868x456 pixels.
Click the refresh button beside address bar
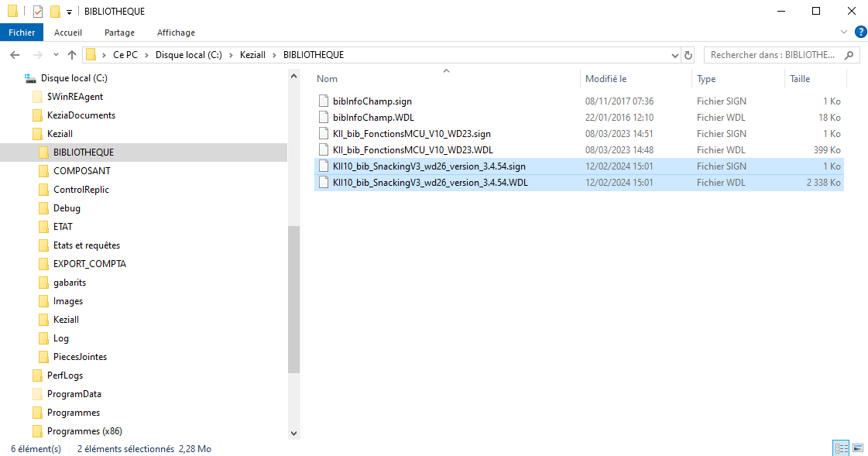[x=690, y=55]
